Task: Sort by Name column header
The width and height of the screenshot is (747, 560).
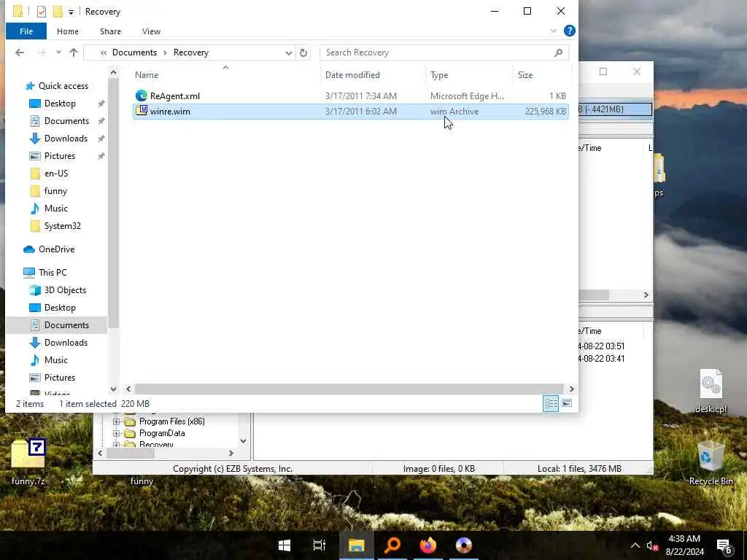Action: (147, 75)
